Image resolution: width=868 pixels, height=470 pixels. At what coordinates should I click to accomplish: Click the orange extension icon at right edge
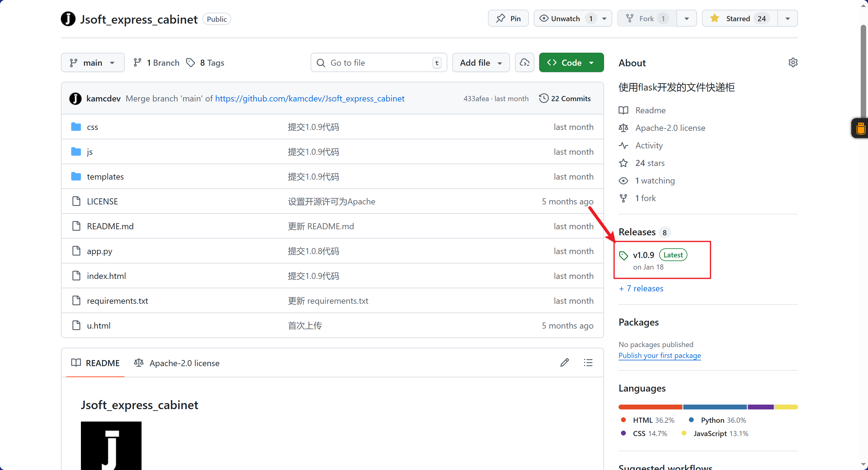861,128
